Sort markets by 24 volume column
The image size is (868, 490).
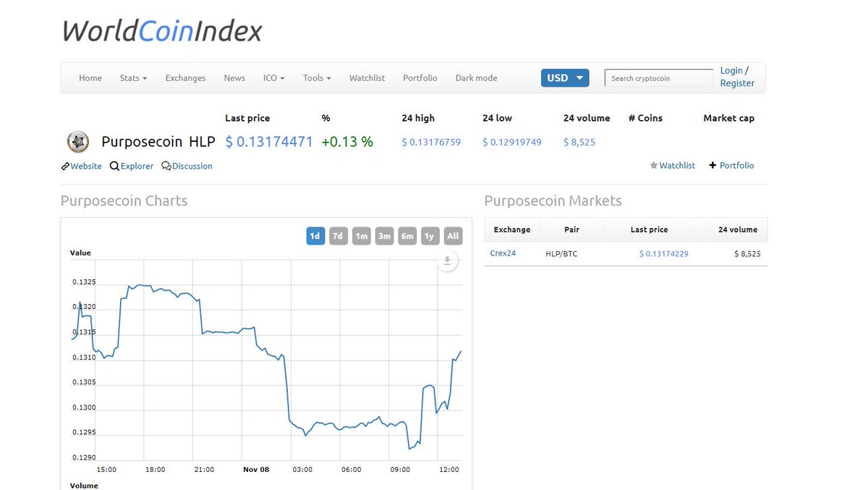[738, 229]
